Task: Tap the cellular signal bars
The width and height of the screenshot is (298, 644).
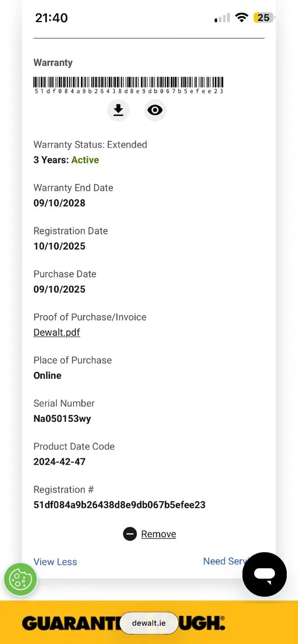Action: click(x=222, y=18)
